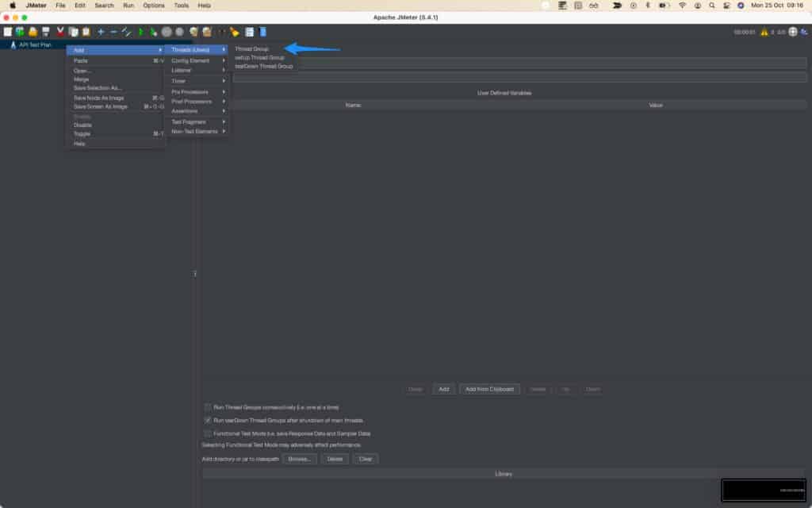Screen dimensions: 812x508
Task: Click the Paste clipboard icon
Action: [86, 32]
